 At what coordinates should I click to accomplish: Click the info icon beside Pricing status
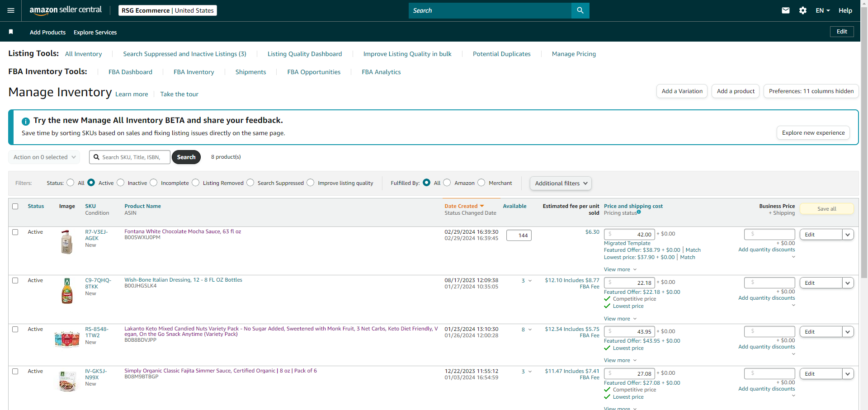(x=639, y=212)
